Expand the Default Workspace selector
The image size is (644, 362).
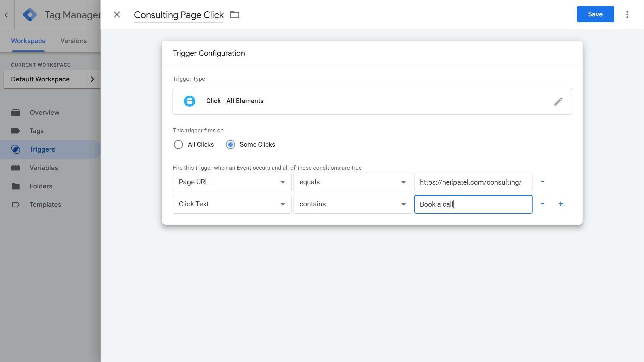(x=52, y=79)
